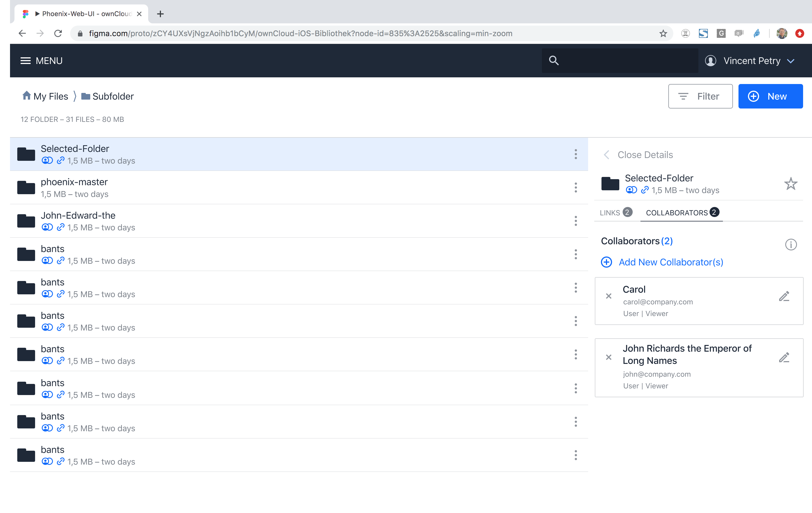Click browser forward arrow
Viewport: 812px width, 513px height.
click(40, 33)
